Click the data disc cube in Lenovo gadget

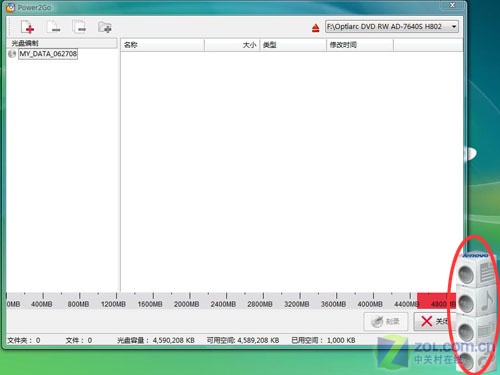[x=477, y=272]
